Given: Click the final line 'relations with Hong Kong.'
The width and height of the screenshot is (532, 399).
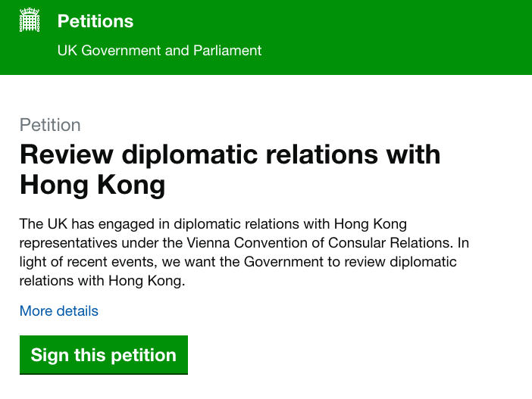Looking at the screenshot, I should click(102, 281).
